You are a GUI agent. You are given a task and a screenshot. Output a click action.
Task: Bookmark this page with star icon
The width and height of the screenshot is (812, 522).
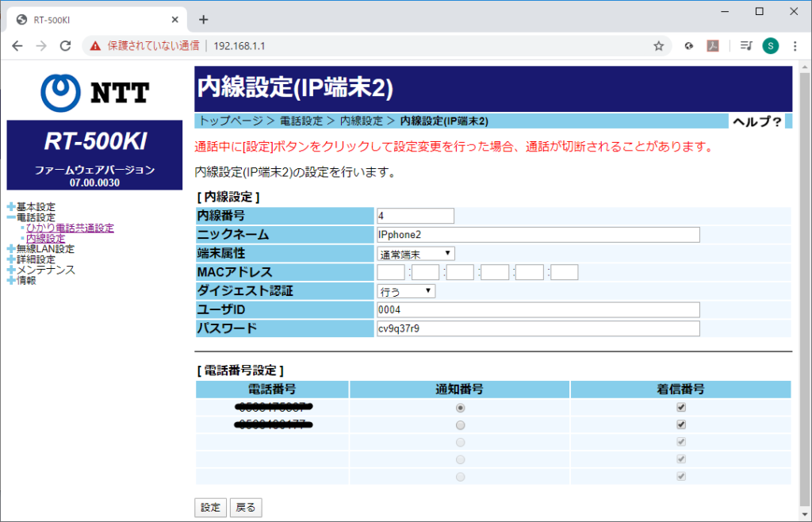click(658, 46)
